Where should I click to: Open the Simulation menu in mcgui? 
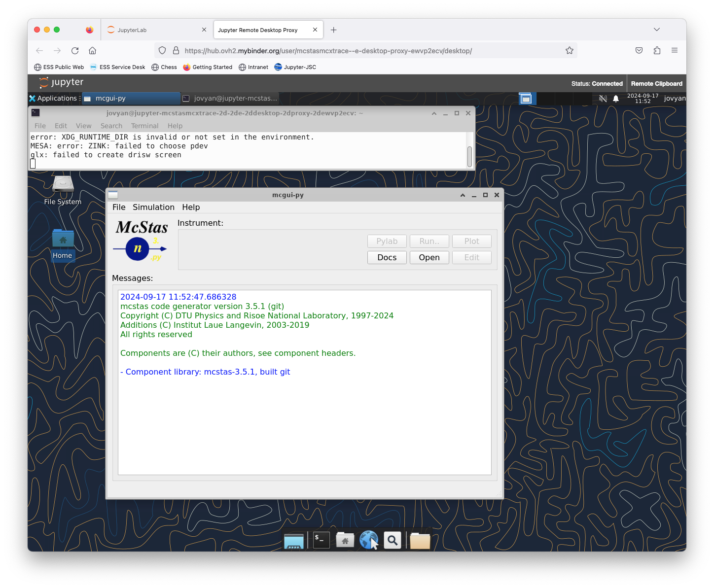[x=153, y=207]
